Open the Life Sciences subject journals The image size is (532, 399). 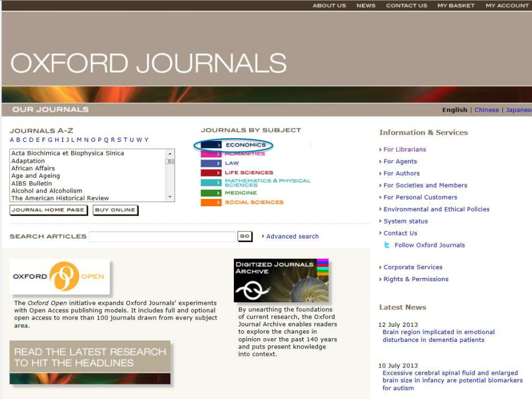pos(249,172)
